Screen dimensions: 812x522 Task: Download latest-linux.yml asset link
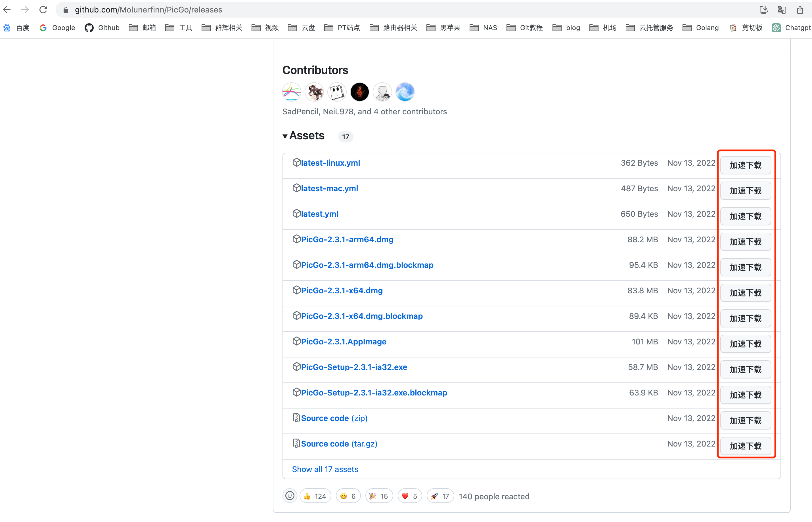tap(330, 163)
